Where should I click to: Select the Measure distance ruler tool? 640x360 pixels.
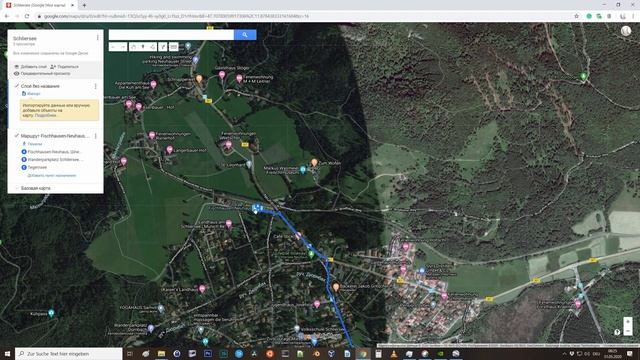pos(173,47)
